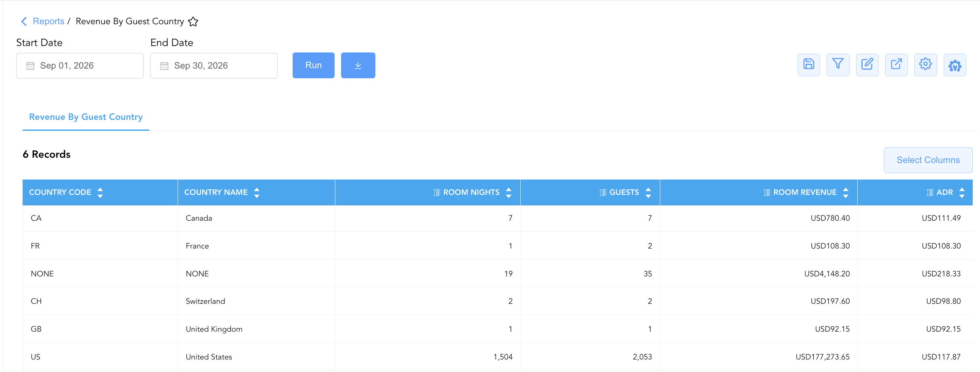Viewport: 980px width, 372px height.
Task: Sort by Country Code column arrows
Action: point(100,192)
